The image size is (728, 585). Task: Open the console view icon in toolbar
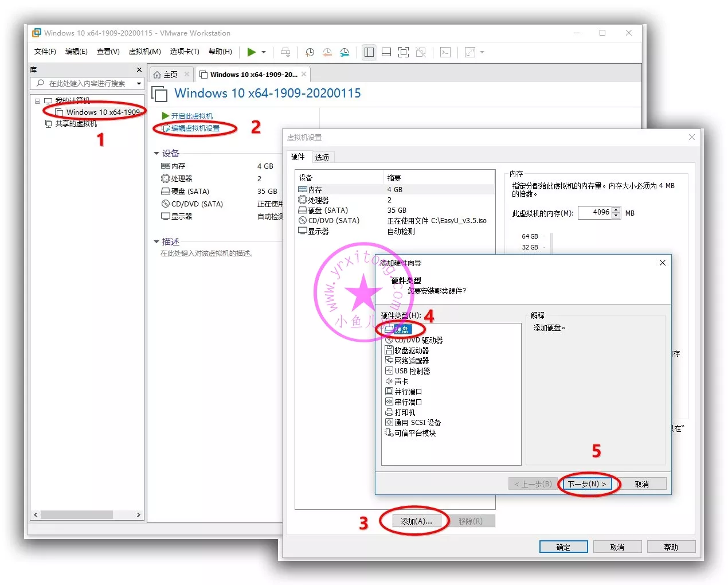445,52
